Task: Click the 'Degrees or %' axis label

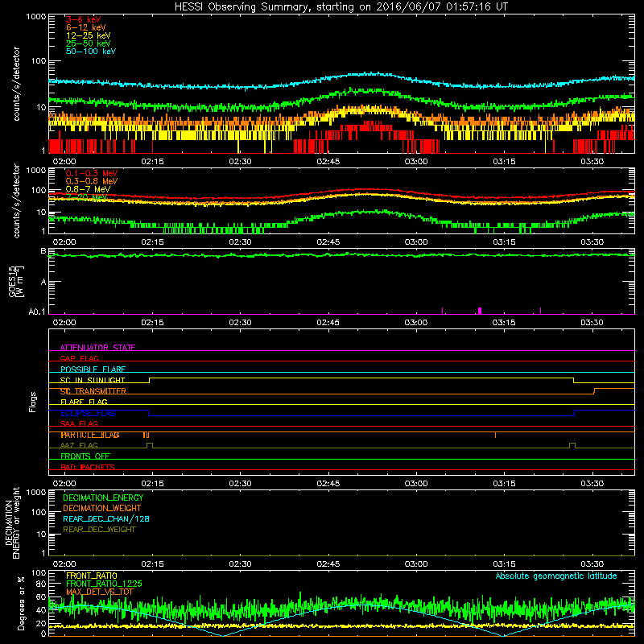Action: click(x=21, y=603)
